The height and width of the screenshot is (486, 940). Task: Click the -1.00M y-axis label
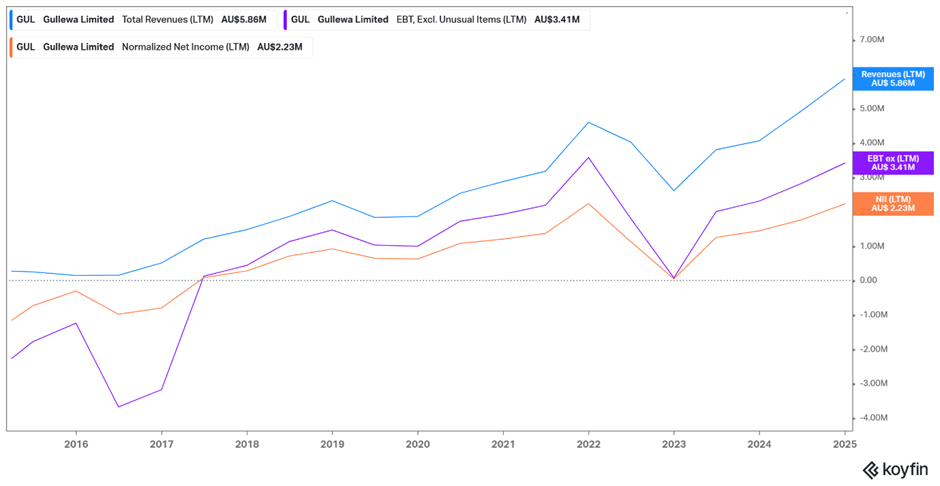pyautogui.click(x=872, y=315)
